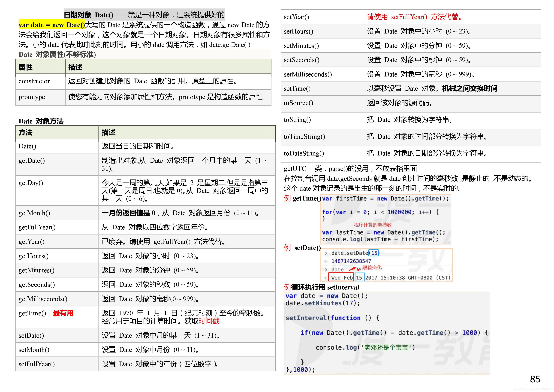Click the 'setYear()' method cell
554x392 pixels.
tap(323, 17)
